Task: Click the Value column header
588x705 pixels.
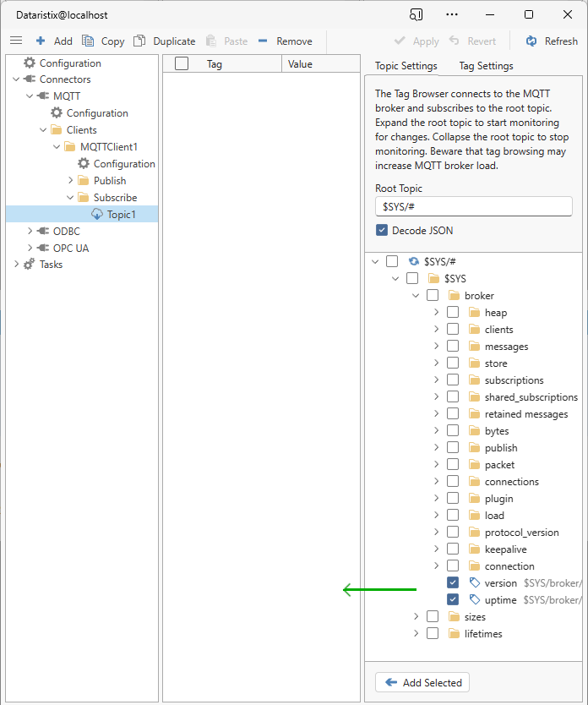Action: pos(300,64)
